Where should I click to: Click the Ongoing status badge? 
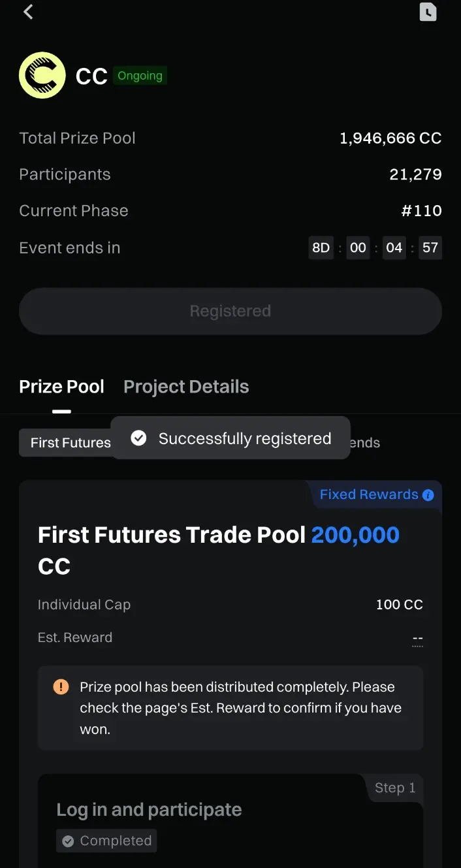tap(140, 76)
